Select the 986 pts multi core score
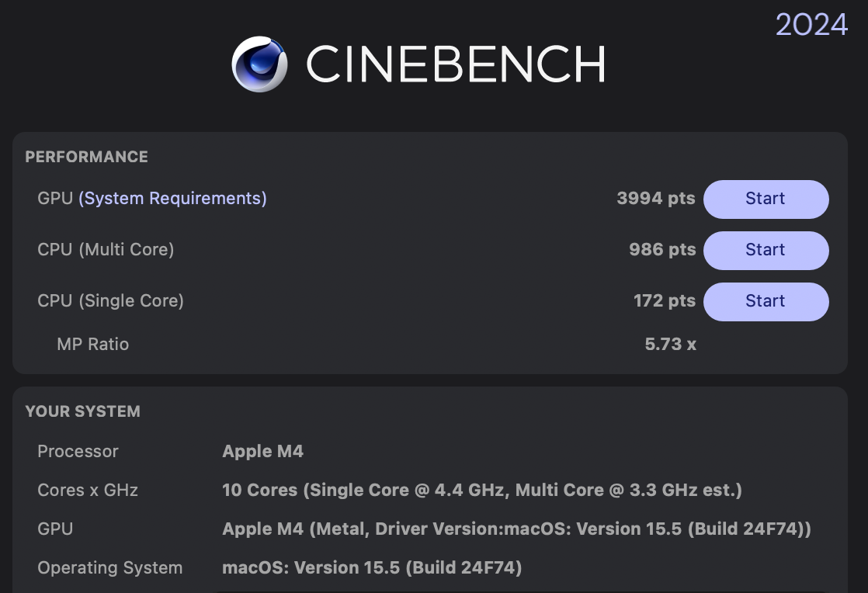Image resolution: width=868 pixels, height=593 pixels. (x=661, y=250)
